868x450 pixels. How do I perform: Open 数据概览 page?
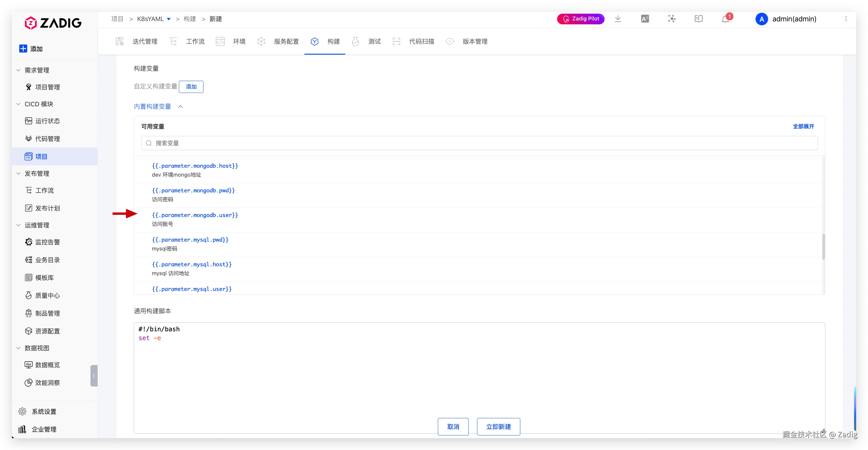[47, 365]
